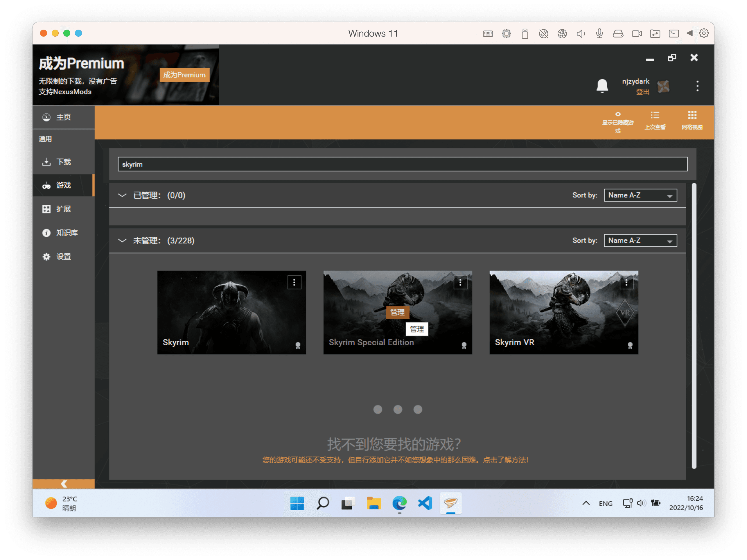The height and width of the screenshot is (560, 747).
Task: Click the games list vertical scrollbar
Action: 694,326
